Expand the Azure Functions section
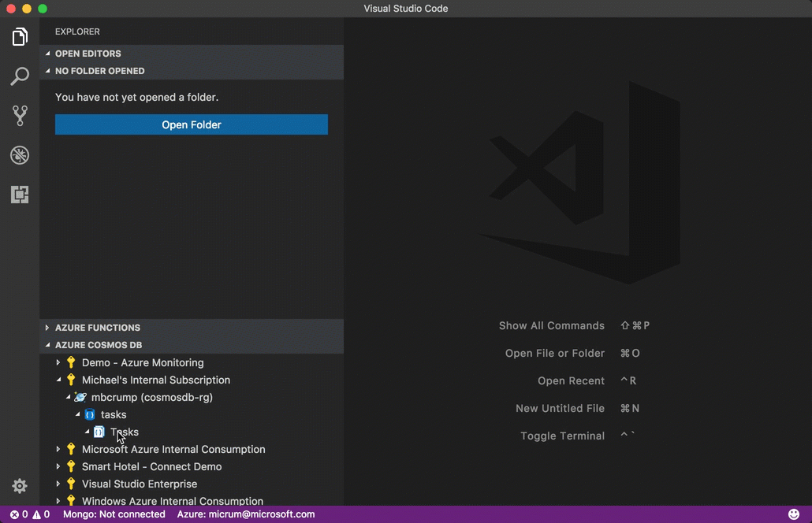The width and height of the screenshot is (812, 523). 47,328
